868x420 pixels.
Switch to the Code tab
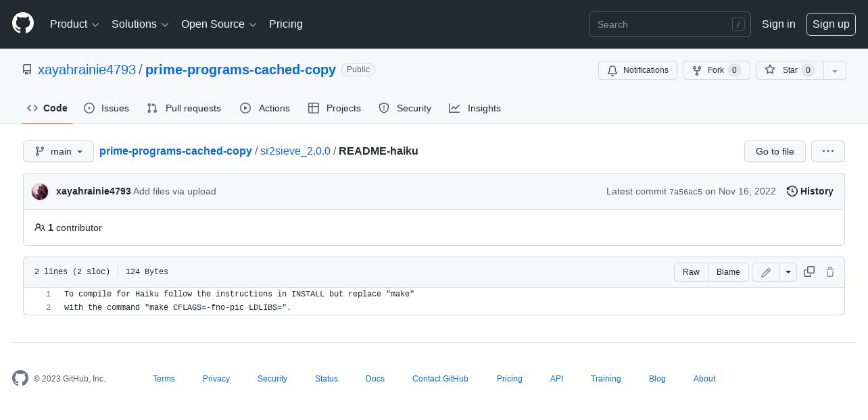click(47, 108)
